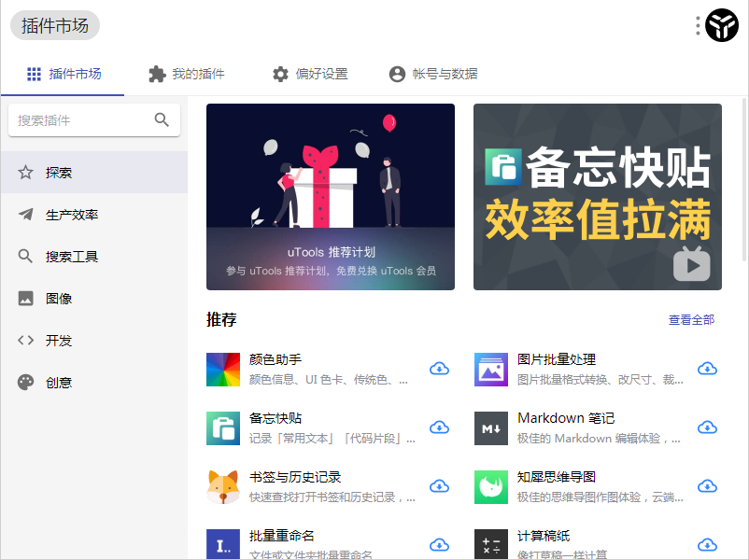The width and height of the screenshot is (749, 560).
Task: Open the three-dot more options menu
Action: point(698,26)
